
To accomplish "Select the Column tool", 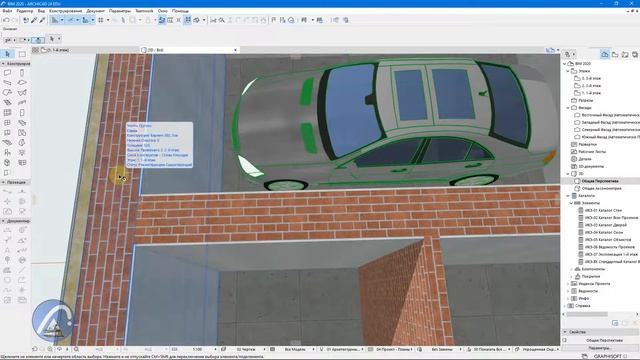I will [x=22, y=73].
